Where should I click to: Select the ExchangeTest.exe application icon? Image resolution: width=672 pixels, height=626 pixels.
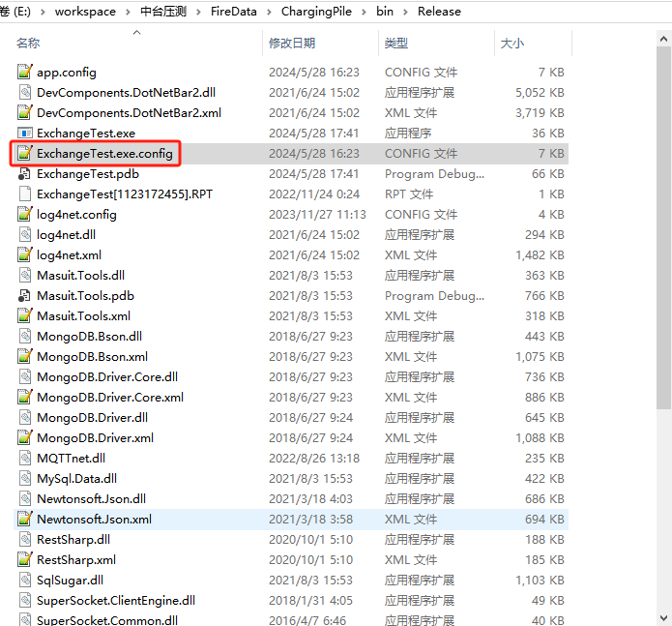tap(25, 133)
